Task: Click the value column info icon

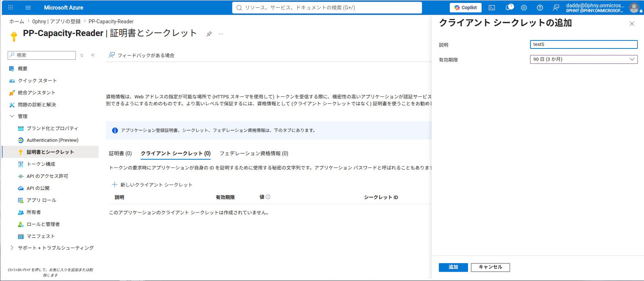Action: [x=268, y=197]
